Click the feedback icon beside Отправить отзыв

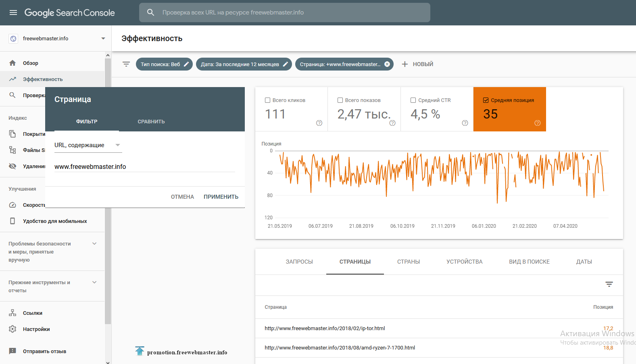pos(13,351)
